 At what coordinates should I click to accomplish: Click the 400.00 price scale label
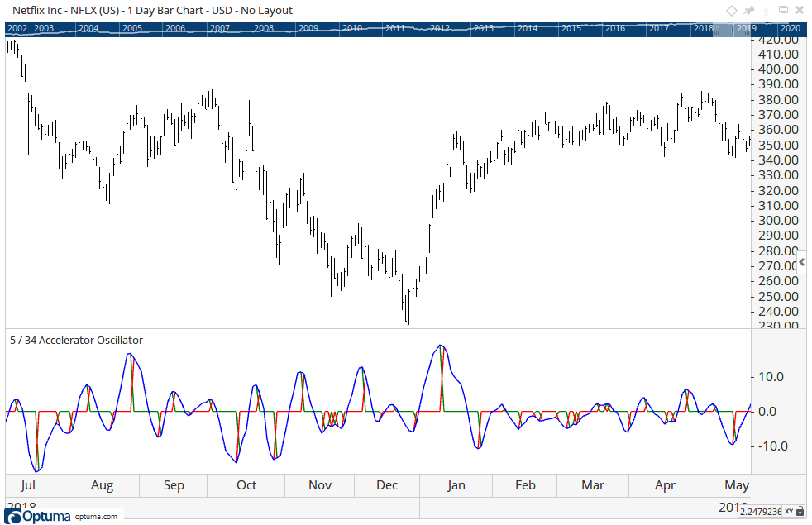coord(778,69)
